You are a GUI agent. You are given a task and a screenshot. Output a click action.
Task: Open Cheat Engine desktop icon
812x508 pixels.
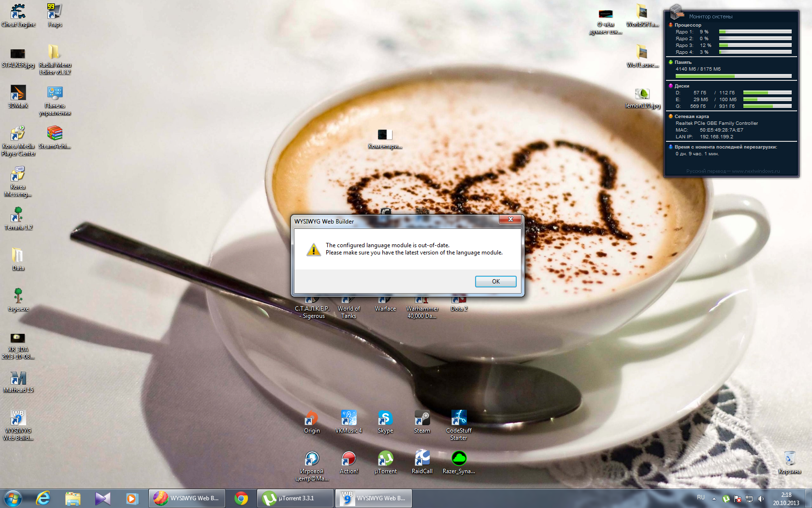coord(18,15)
